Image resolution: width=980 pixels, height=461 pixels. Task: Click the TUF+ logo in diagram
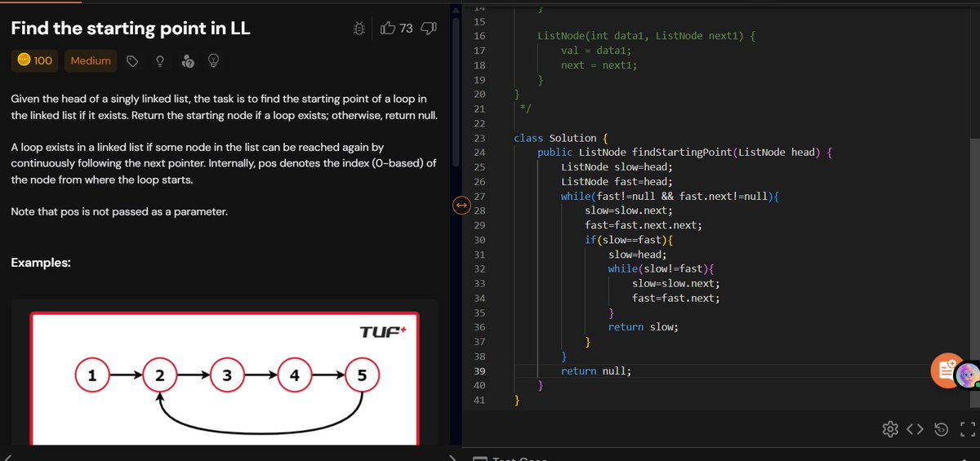pyautogui.click(x=382, y=331)
